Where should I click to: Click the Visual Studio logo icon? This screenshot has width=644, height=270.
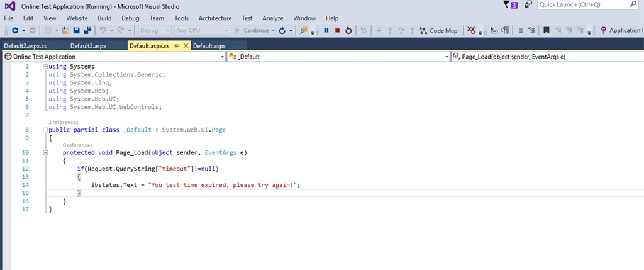[x=10, y=6]
